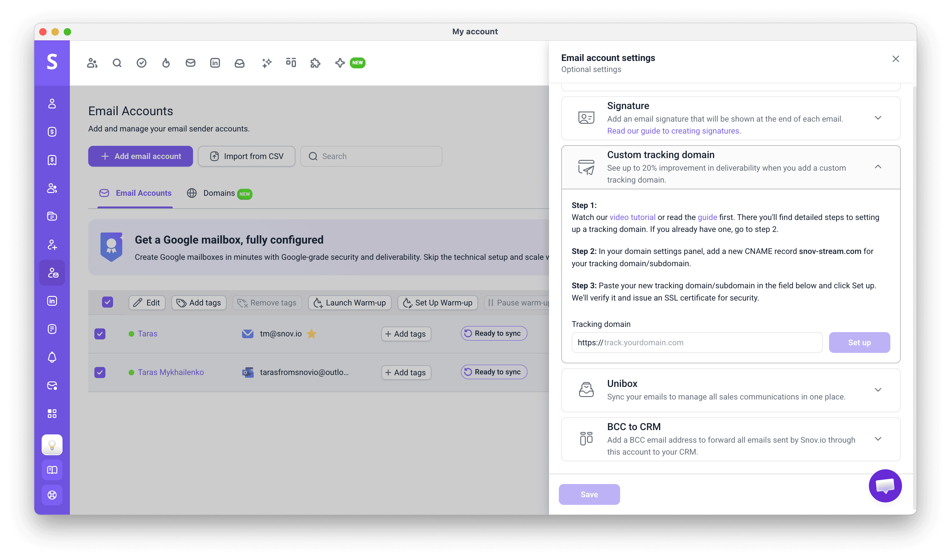Screen dimensions: 951x560
Task: Add tags to tarasfromsnovio row
Action: (406, 373)
